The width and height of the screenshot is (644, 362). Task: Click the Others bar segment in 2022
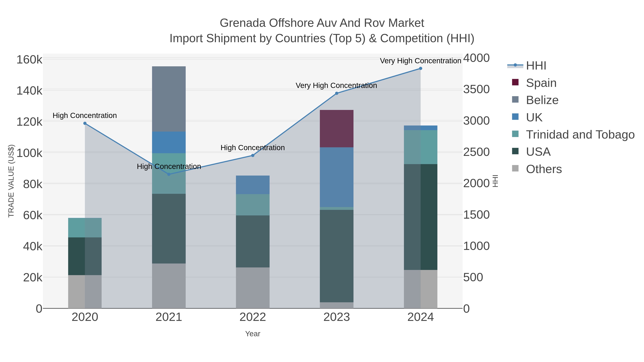click(253, 288)
